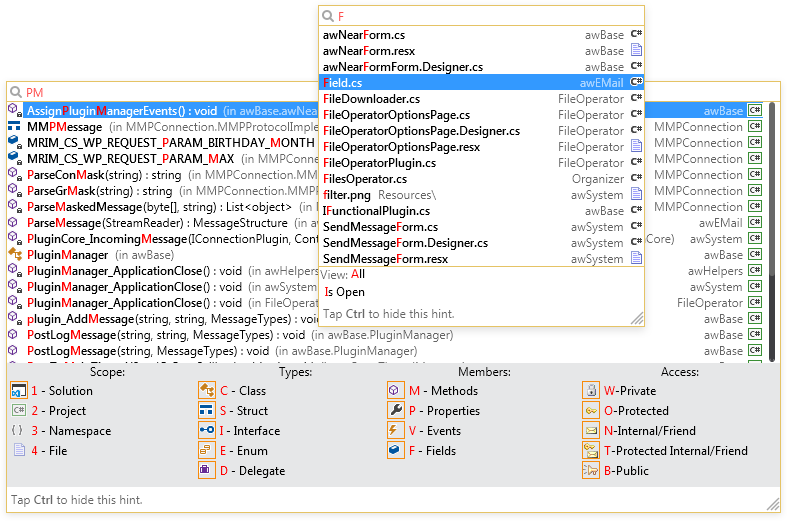Screen dimensions: 787x521
Task: Select FilesOperator.cs entry
Action: click(481, 179)
